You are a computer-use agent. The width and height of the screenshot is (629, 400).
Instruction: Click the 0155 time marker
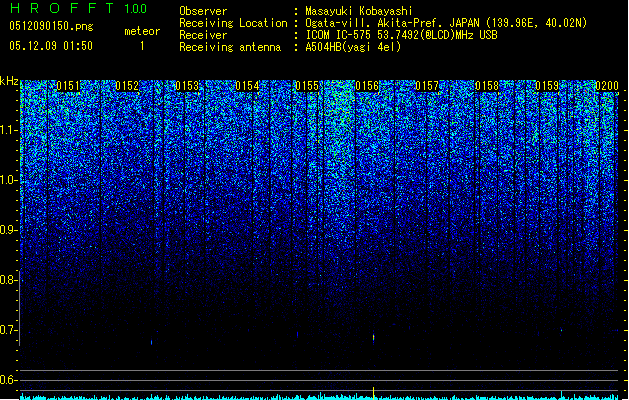[307, 86]
